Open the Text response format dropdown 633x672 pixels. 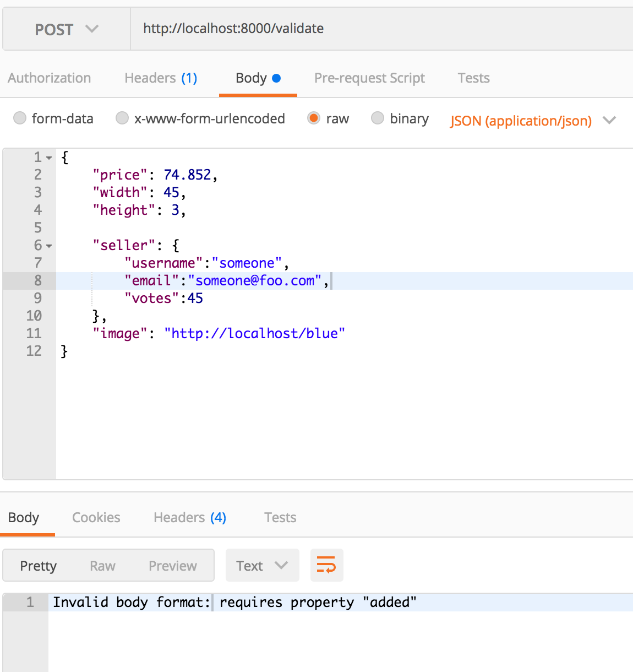tap(262, 565)
